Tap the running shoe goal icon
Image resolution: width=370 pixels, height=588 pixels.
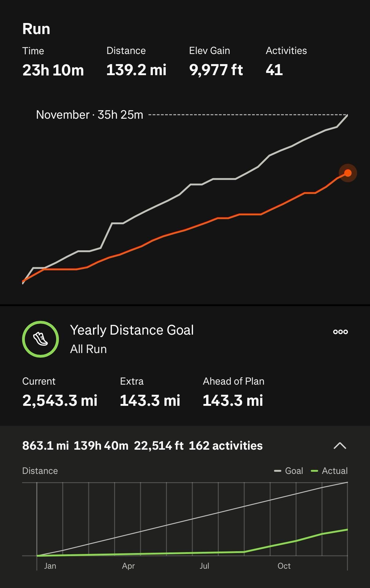tap(40, 339)
